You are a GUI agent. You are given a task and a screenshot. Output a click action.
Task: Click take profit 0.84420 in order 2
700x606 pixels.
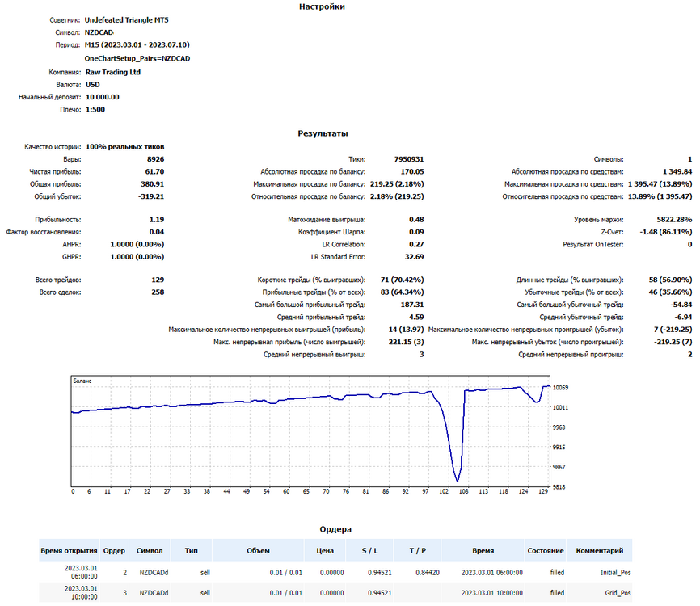point(428,573)
